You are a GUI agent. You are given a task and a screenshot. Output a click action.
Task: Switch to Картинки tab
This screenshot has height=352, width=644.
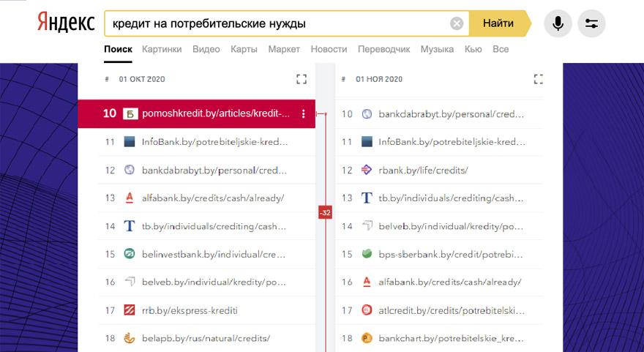coord(162,49)
